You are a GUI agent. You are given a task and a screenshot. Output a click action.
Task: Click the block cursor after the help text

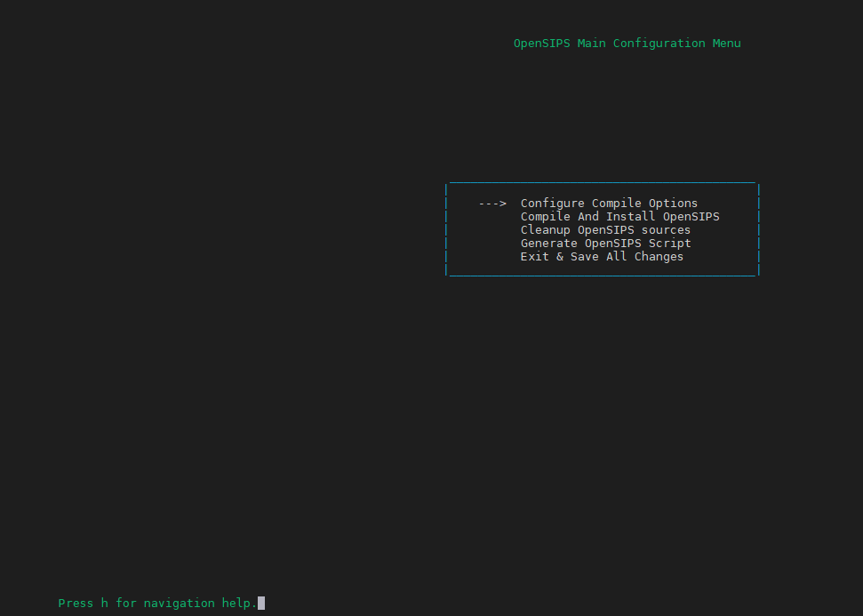pyautogui.click(x=261, y=603)
